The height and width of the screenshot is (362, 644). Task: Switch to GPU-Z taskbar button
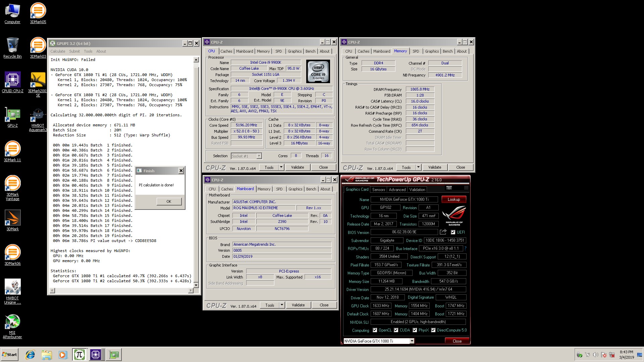tap(114, 355)
